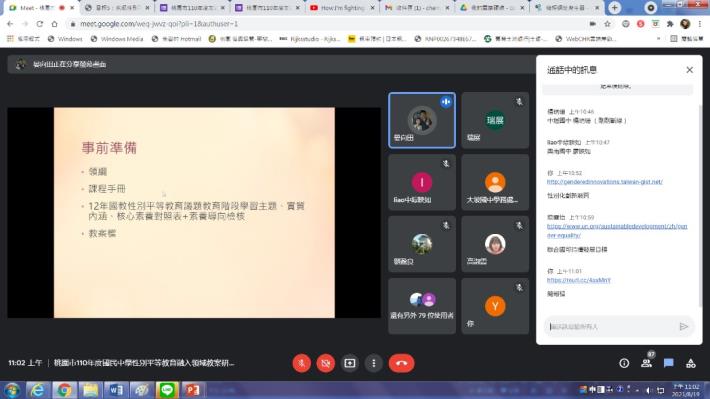Close the in-call messages panel

tap(689, 70)
